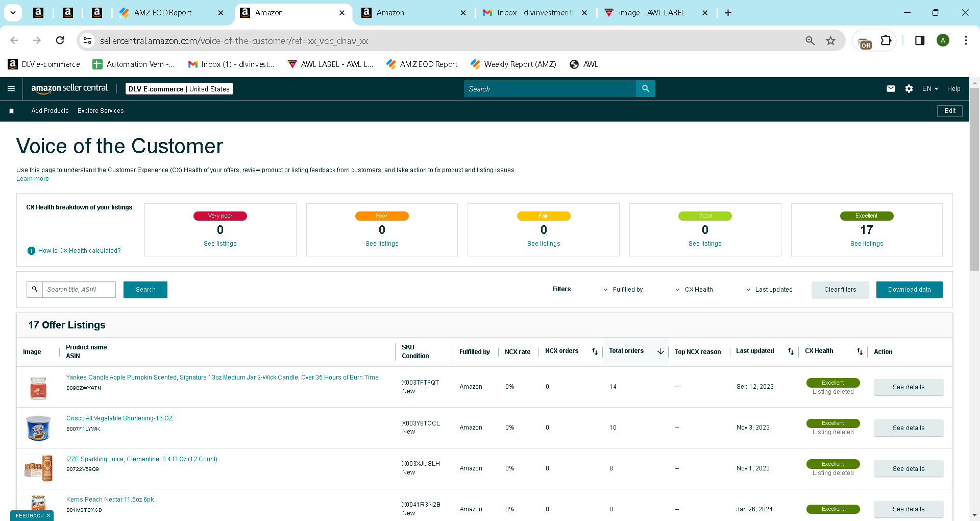The image size is (980, 521).
Task: Click How is CX Health calculated link
Action: tap(80, 251)
